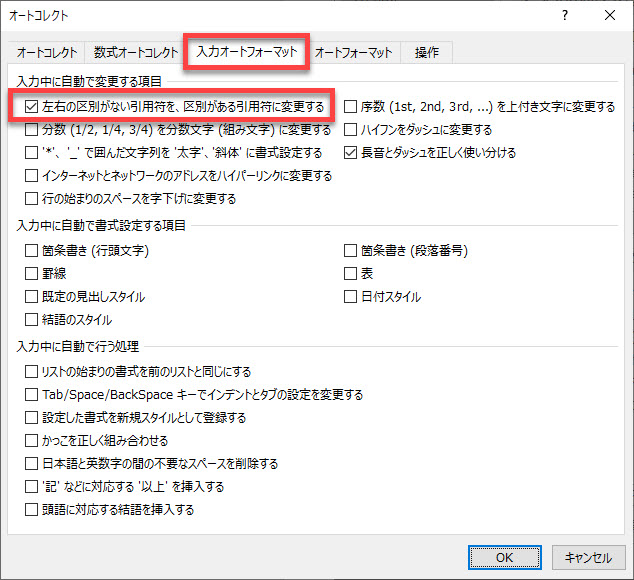Enable hyperlink conversion for アドレス checkbox
This screenshot has height=580, width=634.
tap(31, 176)
